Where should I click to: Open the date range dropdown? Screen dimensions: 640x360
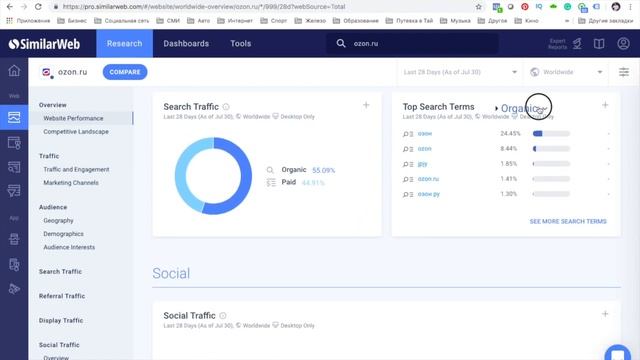[460, 72]
